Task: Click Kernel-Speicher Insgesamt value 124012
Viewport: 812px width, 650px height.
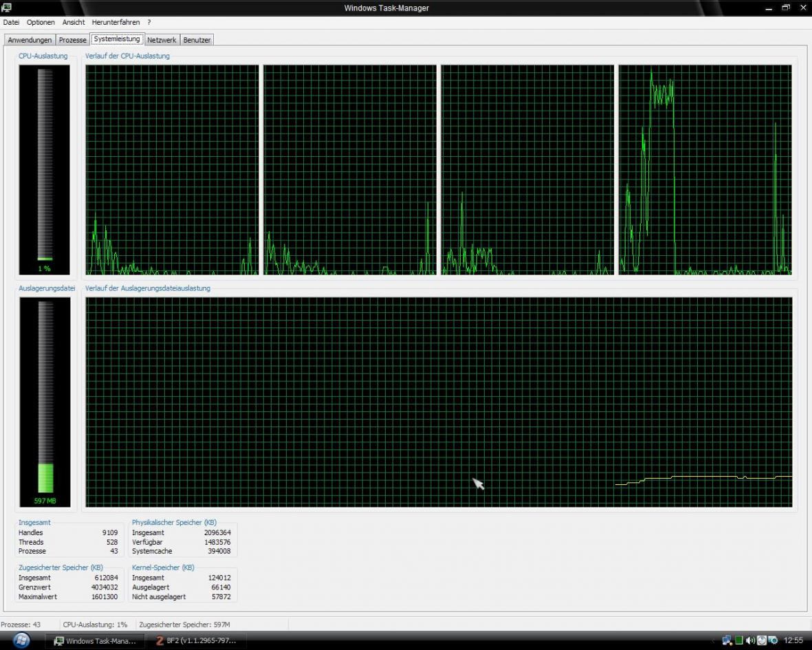Action: pyautogui.click(x=219, y=578)
